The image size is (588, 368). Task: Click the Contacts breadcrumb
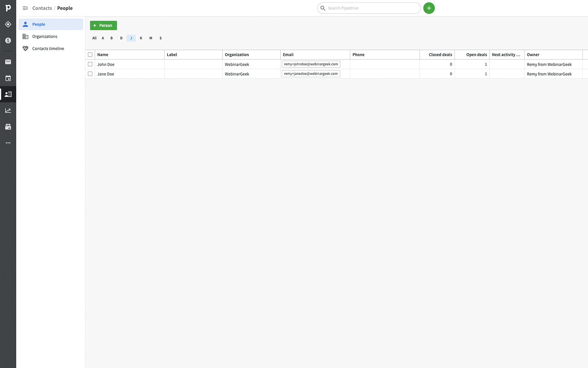[x=42, y=8]
